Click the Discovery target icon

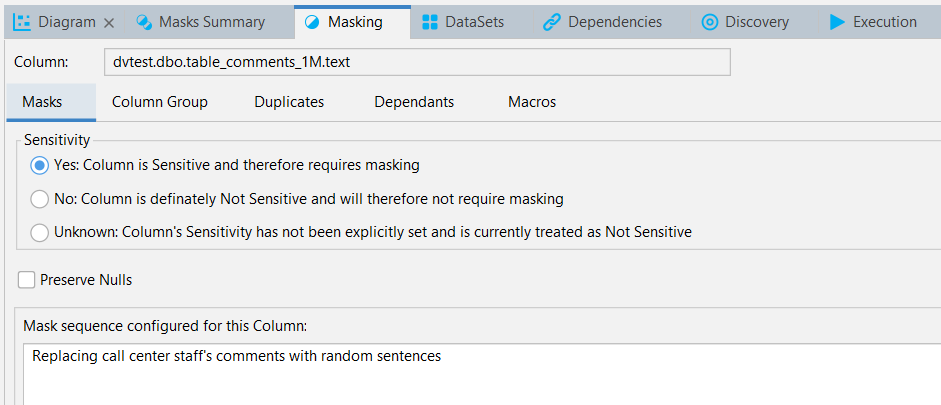[x=710, y=22]
